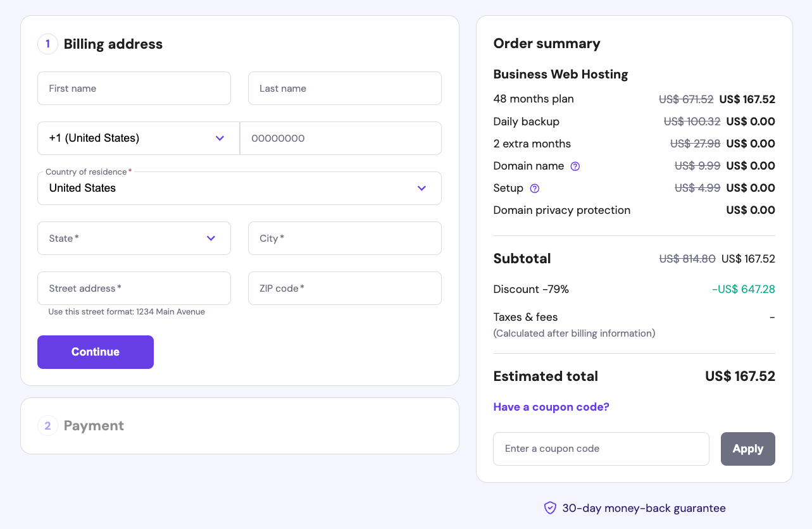The image size is (812, 529).
Task: Click the step 1 Billing address badge
Action: point(47,44)
